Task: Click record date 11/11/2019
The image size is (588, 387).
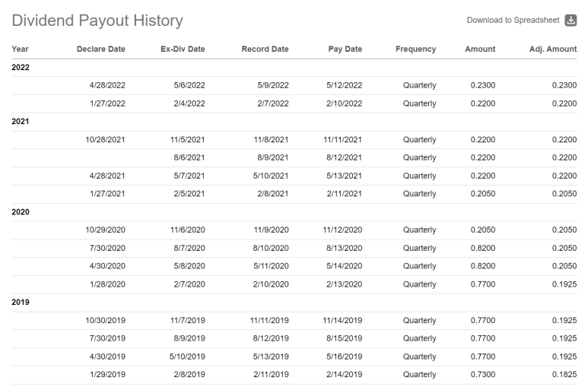Action: 269,321
